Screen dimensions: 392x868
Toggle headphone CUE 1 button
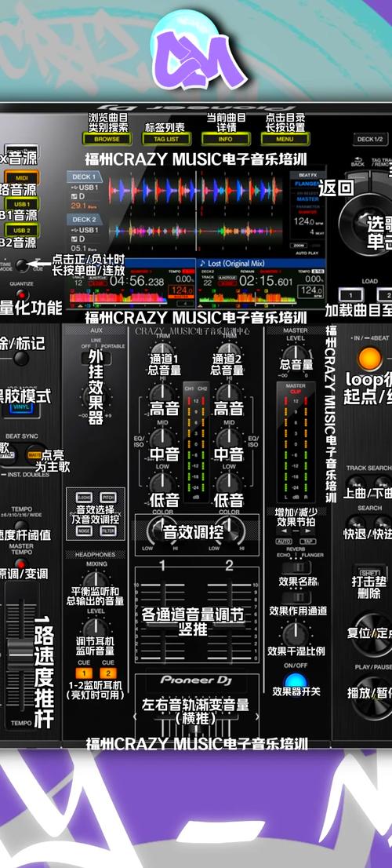click(x=84, y=673)
